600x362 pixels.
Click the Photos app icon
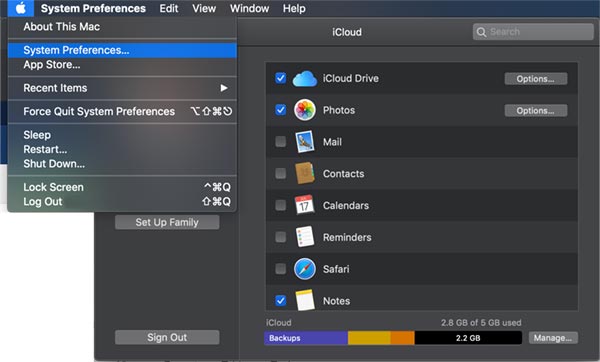coord(305,110)
